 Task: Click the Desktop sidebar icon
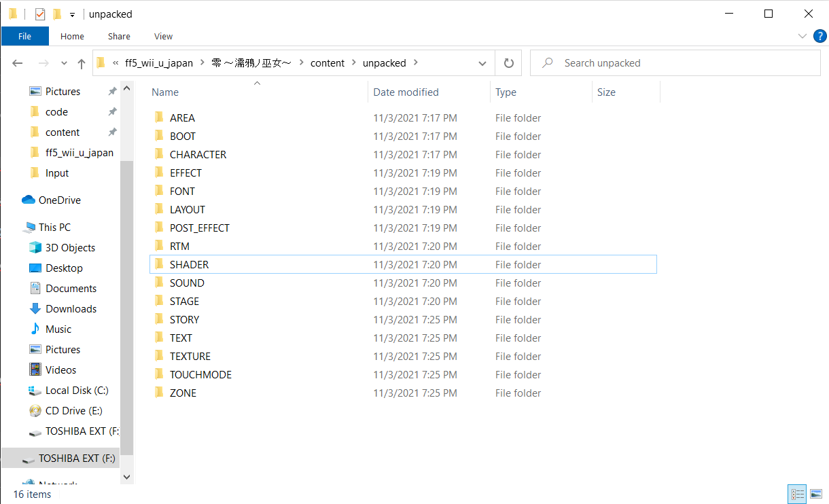[x=35, y=268]
